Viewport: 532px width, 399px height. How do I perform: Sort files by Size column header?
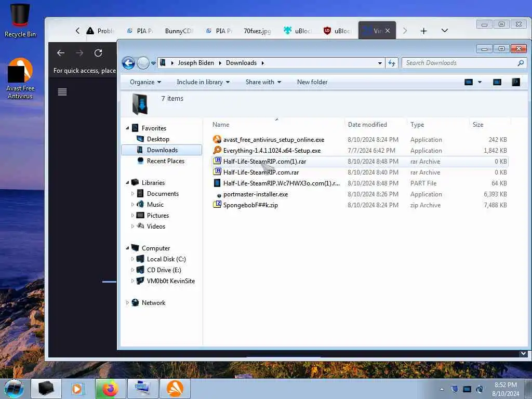478,125
